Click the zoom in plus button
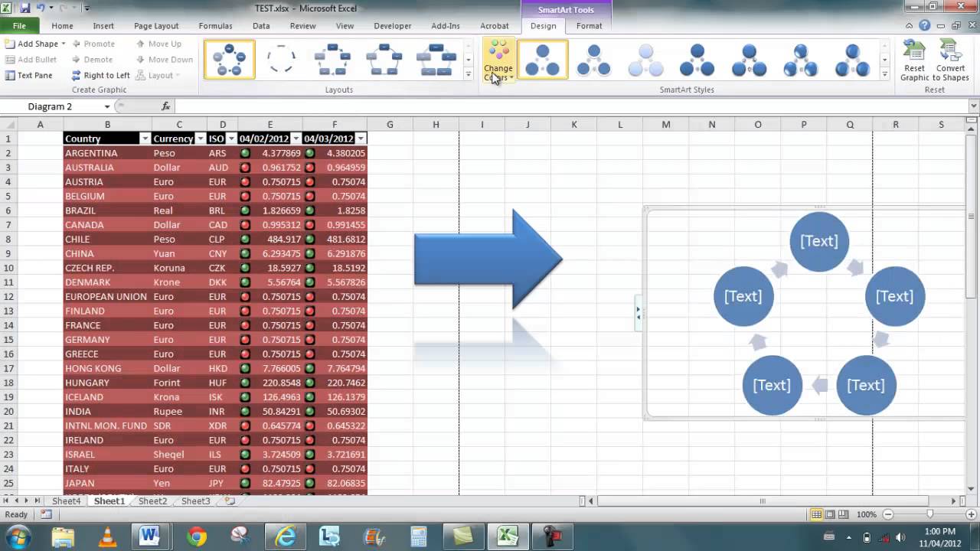Image resolution: width=980 pixels, height=551 pixels. coord(970,515)
